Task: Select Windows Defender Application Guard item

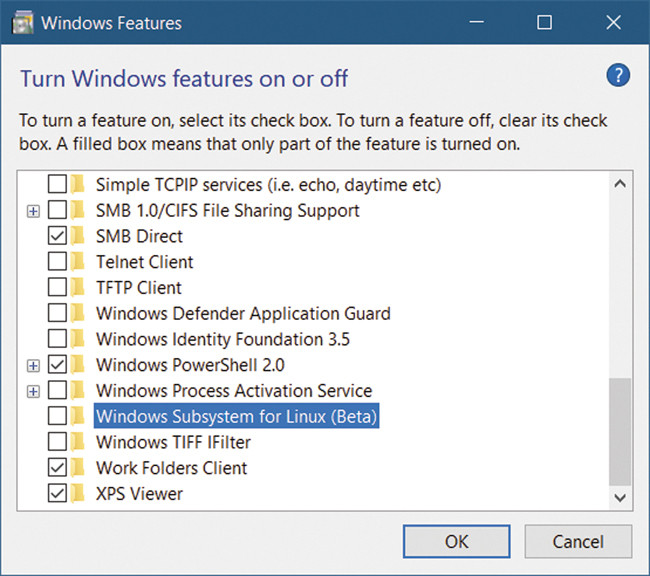Action: pos(243,314)
